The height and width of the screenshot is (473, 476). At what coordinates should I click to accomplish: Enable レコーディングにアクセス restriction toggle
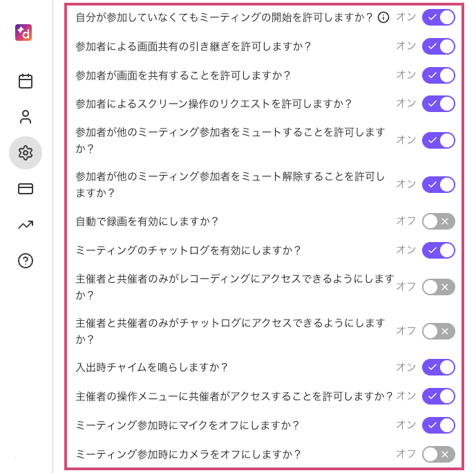[439, 287]
